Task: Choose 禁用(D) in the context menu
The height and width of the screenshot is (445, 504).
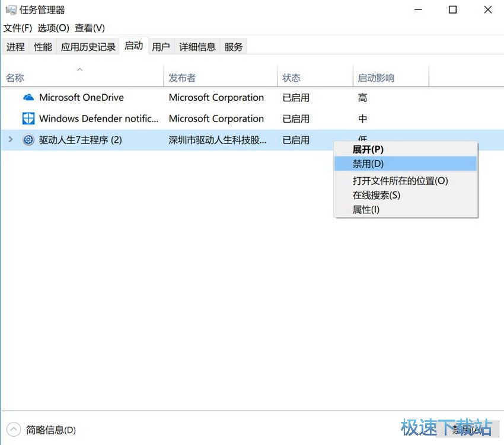Action: pyautogui.click(x=406, y=164)
